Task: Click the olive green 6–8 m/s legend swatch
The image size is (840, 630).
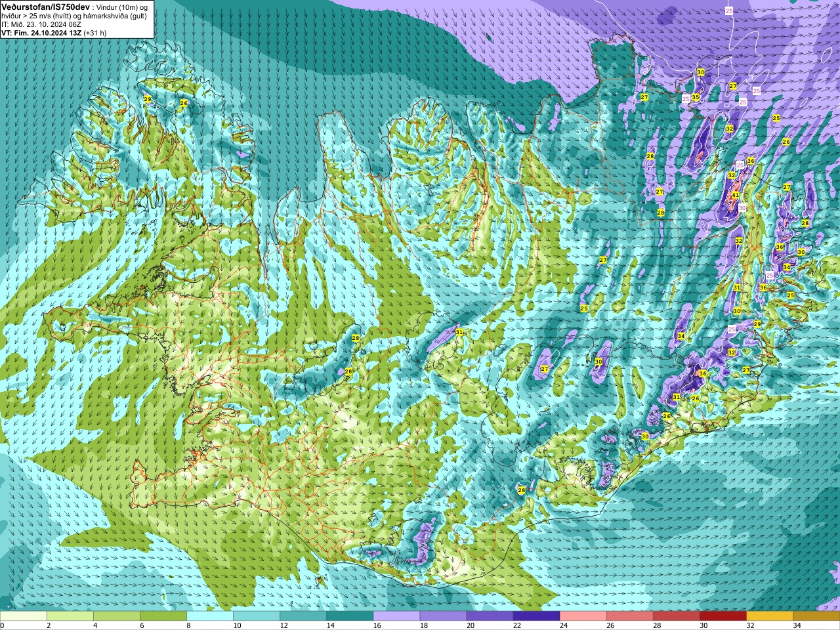Action: pyautogui.click(x=163, y=616)
